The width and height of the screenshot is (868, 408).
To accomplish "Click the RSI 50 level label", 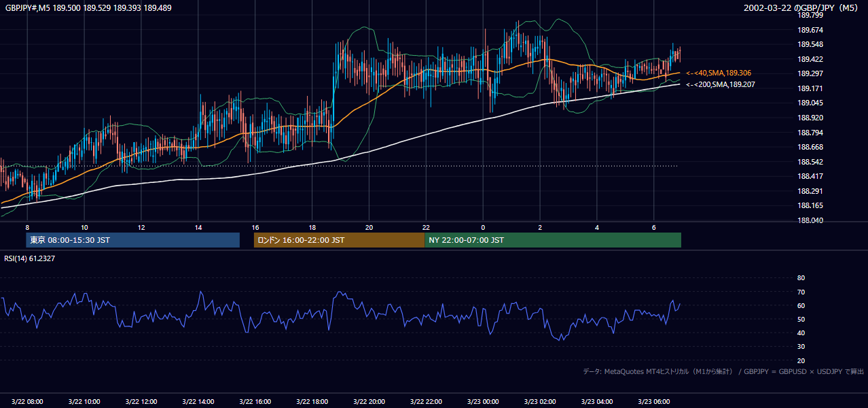I will click(801, 319).
